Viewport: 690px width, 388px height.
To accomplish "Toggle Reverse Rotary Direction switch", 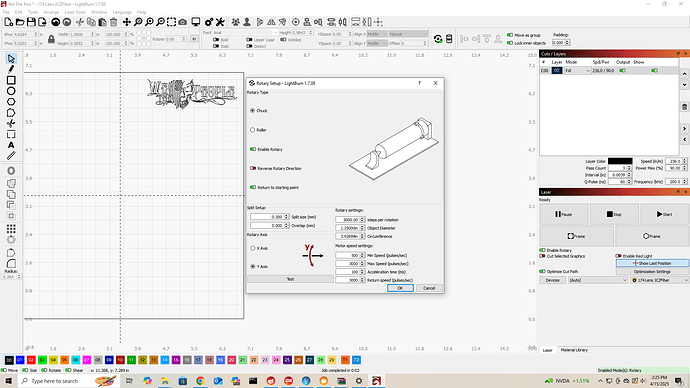I will 253,168.
